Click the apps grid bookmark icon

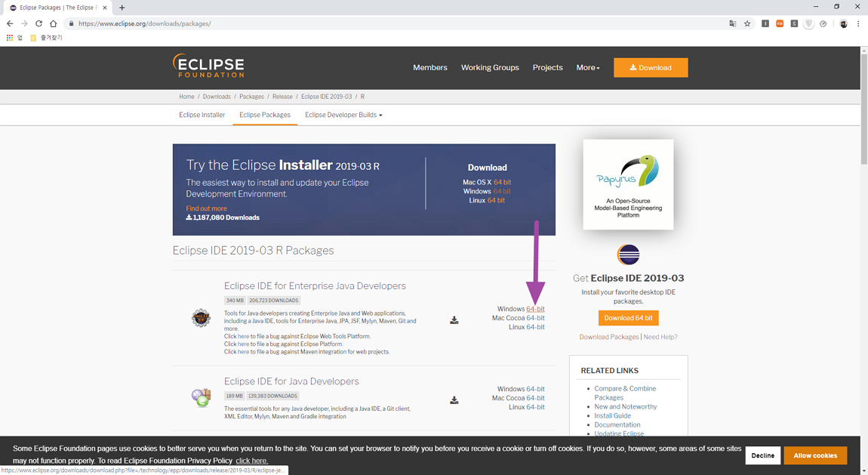click(9, 38)
